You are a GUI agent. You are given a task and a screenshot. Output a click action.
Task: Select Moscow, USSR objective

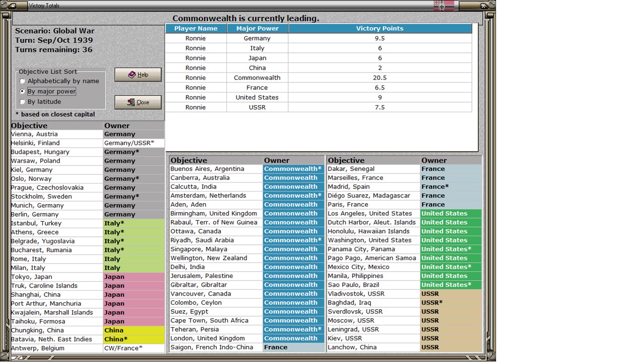tap(373, 321)
